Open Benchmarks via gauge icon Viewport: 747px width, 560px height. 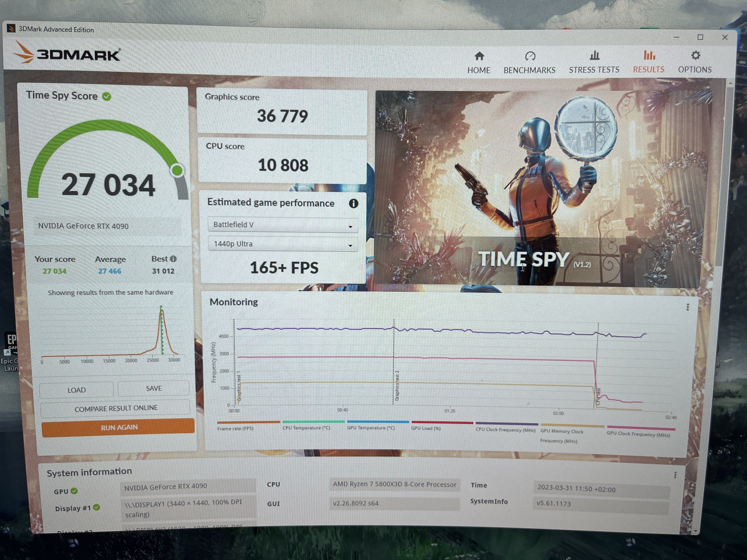coord(530,56)
